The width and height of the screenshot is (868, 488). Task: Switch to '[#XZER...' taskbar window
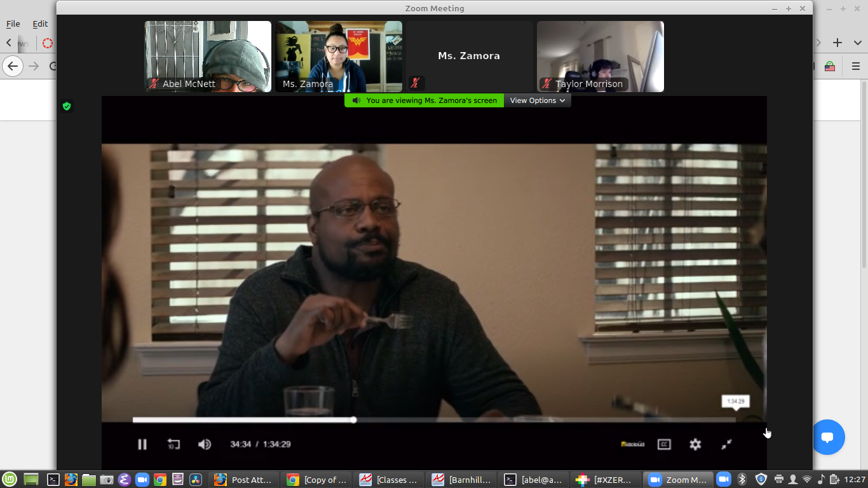tap(606, 480)
